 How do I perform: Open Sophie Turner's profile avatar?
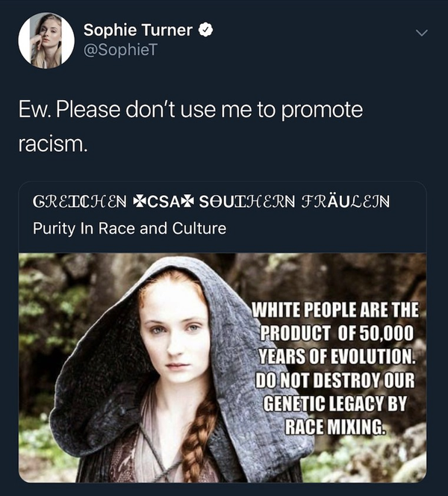point(46,40)
